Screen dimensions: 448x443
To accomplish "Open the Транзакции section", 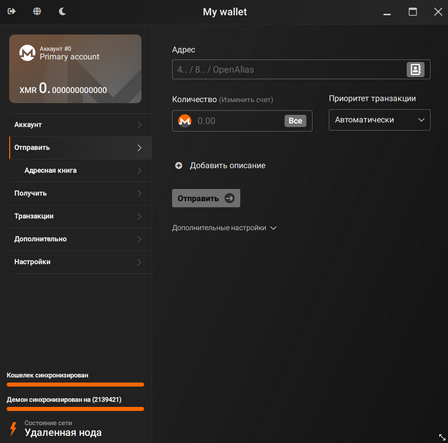I will click(80, 216).
